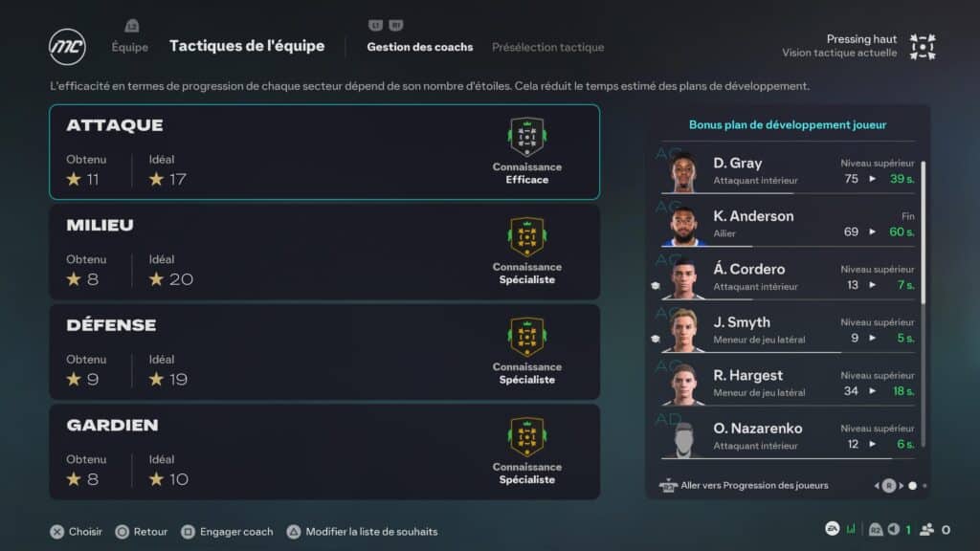
Task: Click the MC manager career logo
Action: pyautogui.click(x=67, y=46)
